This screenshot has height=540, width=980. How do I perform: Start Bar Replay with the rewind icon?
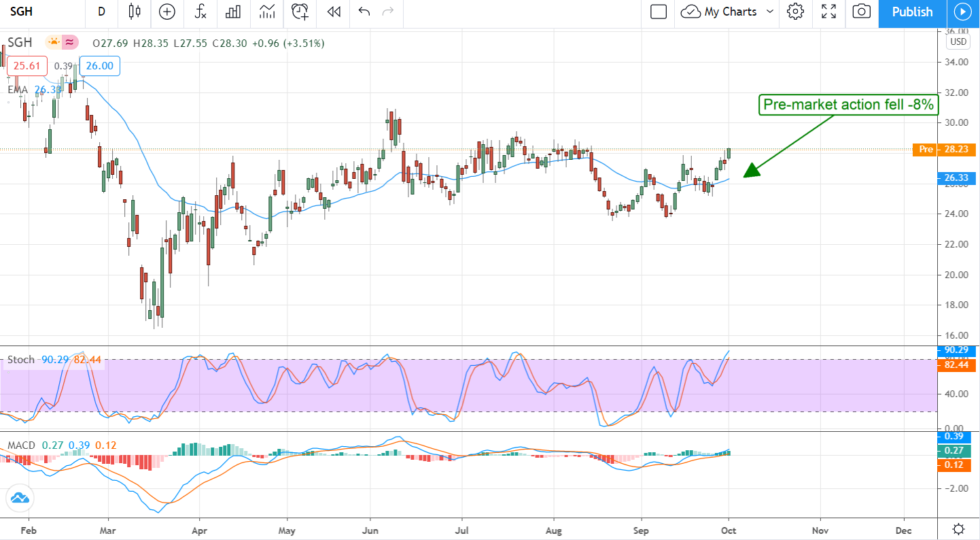[333, 12]
